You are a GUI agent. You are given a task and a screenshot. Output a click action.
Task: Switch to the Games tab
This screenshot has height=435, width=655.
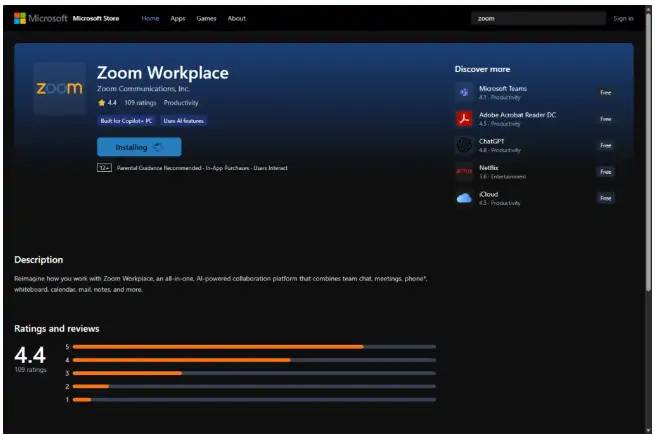coord(206,18)
